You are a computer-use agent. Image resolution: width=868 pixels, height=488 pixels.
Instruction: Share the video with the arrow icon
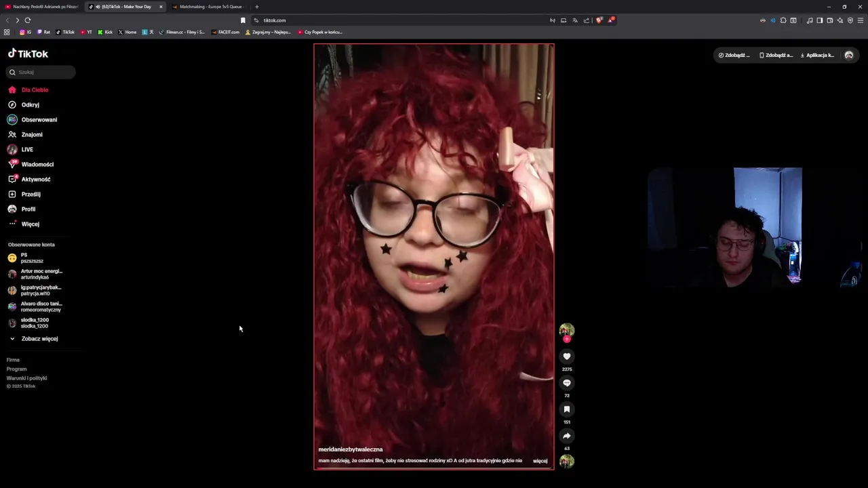[567, 436]
